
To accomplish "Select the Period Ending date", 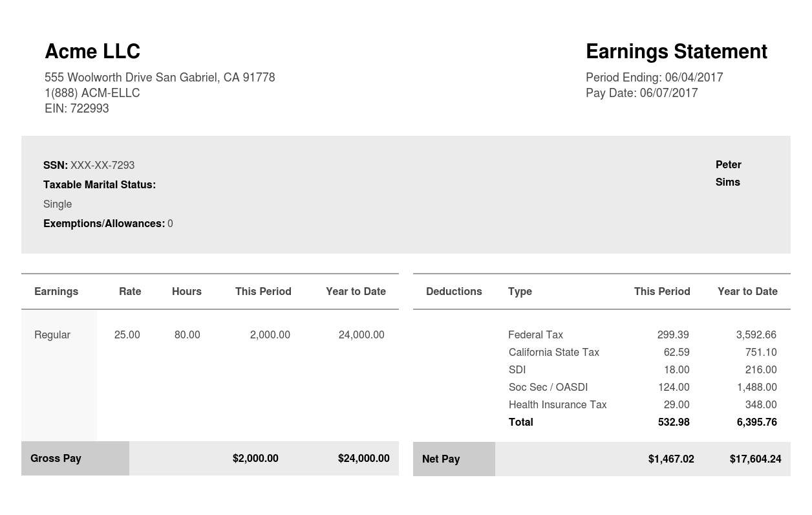I will [x=654, y=78].
